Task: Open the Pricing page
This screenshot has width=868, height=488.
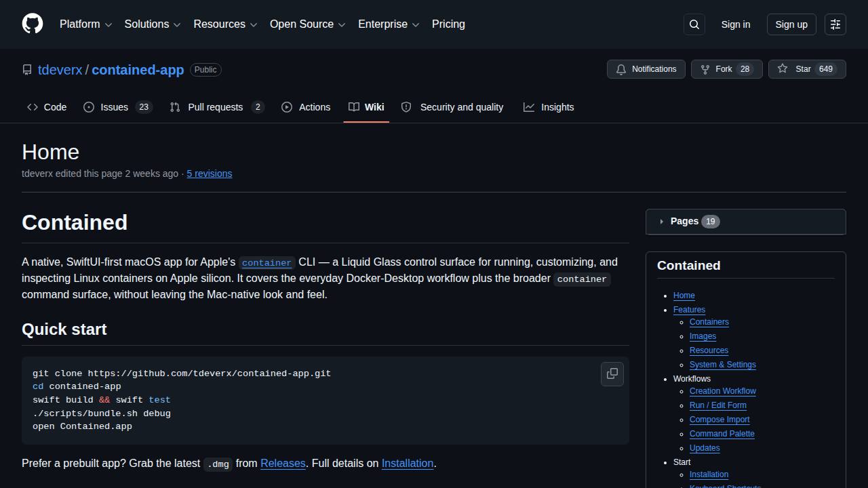Action: (x=448, y=24)
